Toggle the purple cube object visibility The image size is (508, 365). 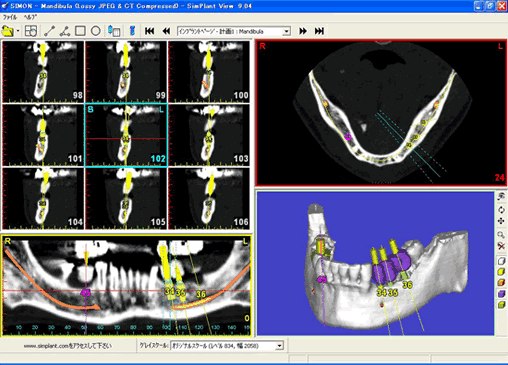click(501, 293)
